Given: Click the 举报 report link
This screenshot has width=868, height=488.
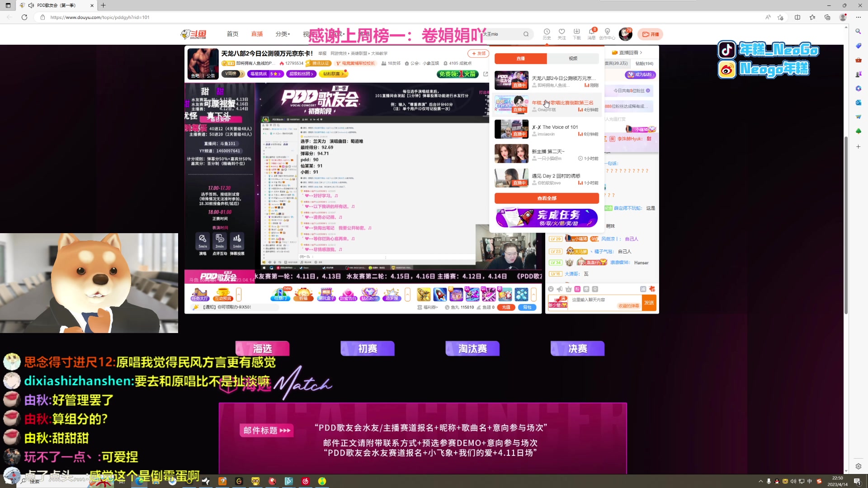Looking at the screenshot, I should coord(322,53).
